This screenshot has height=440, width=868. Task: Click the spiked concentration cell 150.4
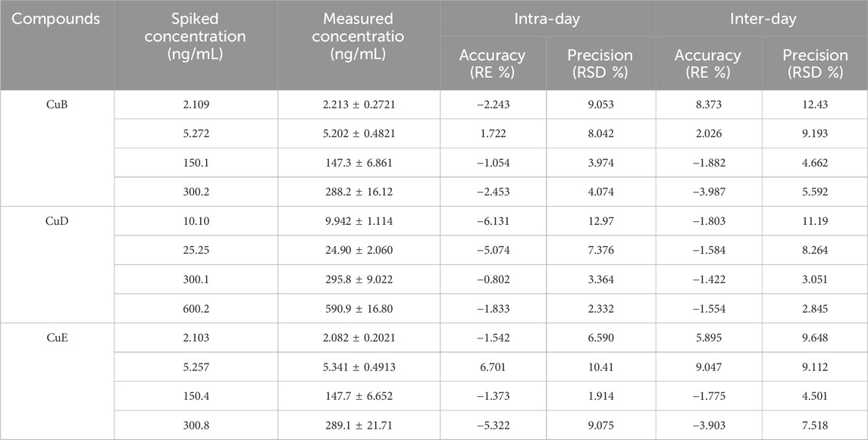pos(196,396)
